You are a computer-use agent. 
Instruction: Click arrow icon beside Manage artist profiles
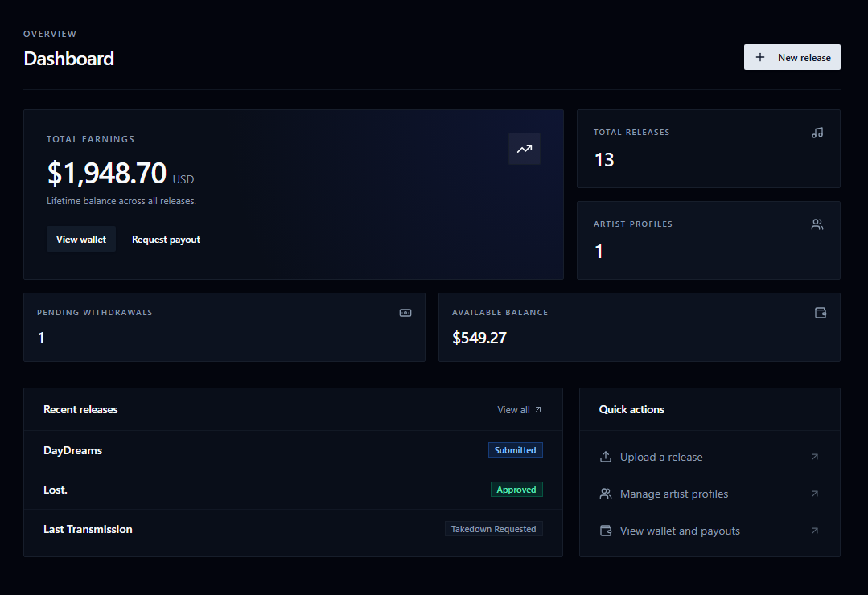coord(815,494)
